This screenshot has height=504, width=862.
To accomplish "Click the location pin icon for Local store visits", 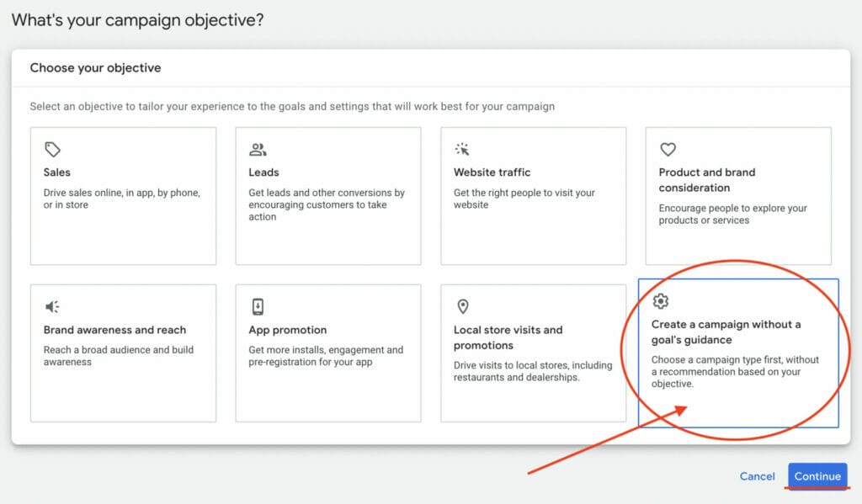I will pos(463,306).
